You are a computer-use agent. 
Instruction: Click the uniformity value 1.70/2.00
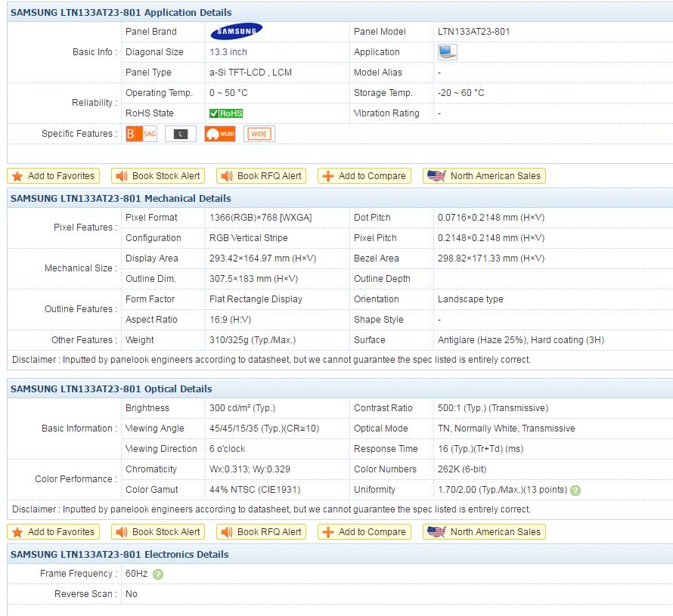click(502, 490)
